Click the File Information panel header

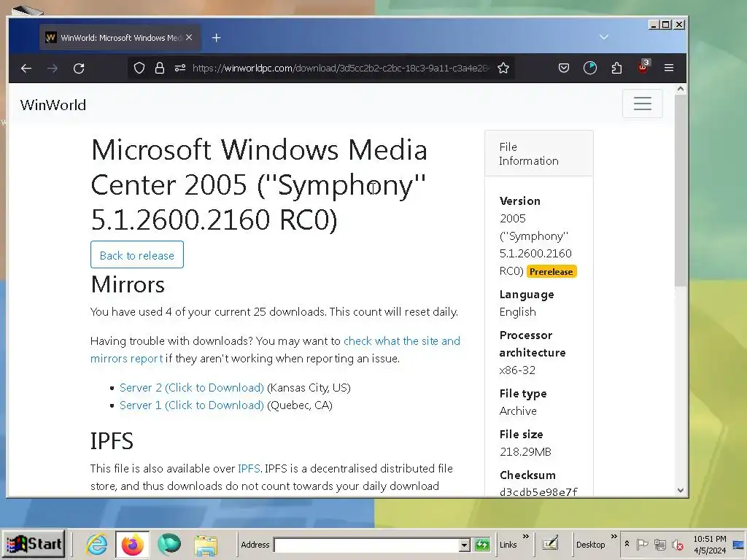click(539, 153)
